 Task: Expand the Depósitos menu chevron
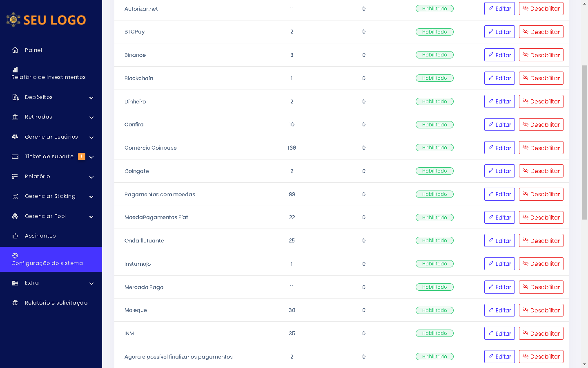click(x=91, y=98)
